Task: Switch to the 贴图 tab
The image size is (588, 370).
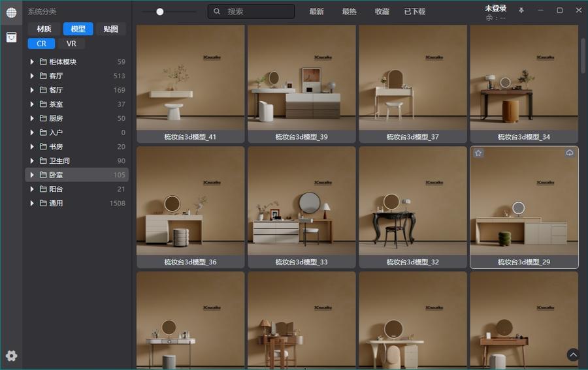Action: (110, 29)
